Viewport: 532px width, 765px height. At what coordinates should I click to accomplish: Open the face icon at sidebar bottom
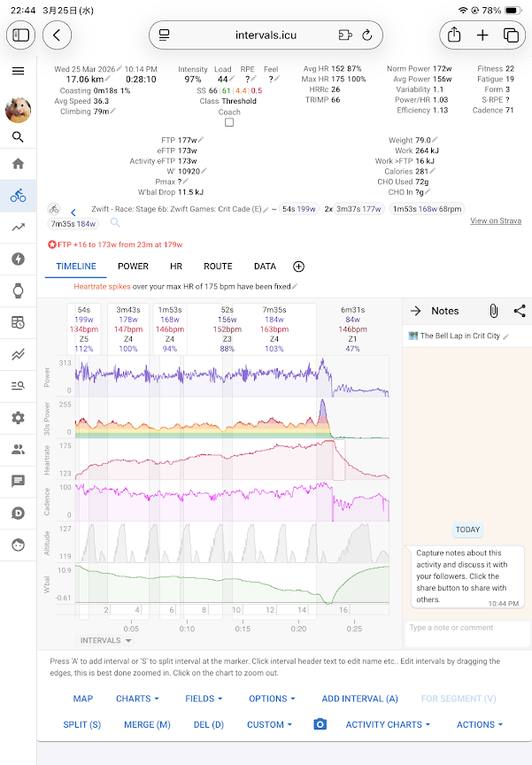[18, 545]
